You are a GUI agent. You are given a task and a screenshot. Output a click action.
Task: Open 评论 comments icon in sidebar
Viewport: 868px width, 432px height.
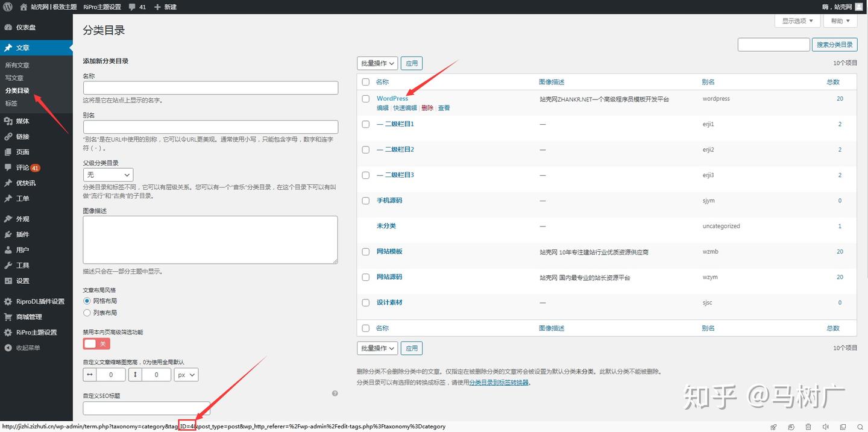point(8,167)
